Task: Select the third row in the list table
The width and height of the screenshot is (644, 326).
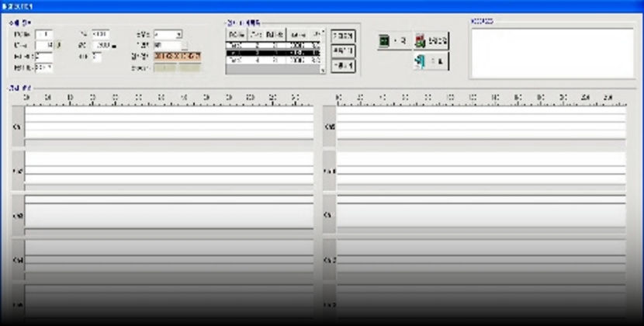Action: point(272,61)
